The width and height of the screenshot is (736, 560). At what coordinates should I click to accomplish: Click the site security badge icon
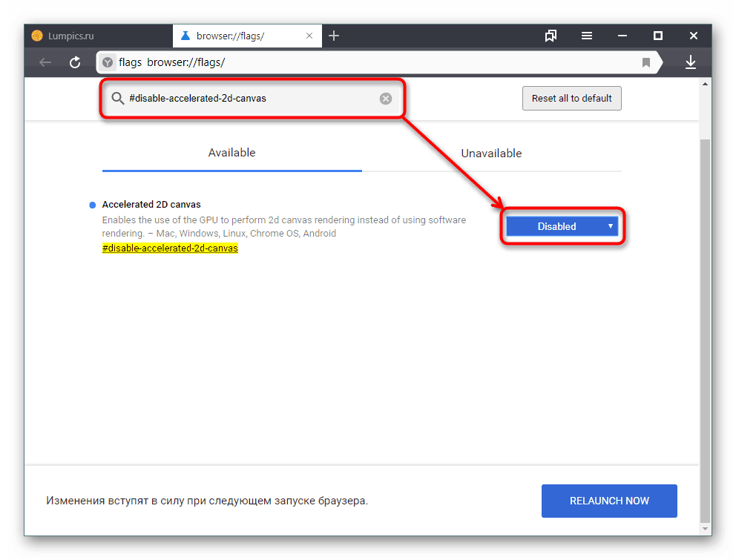[x=108, y=62]
